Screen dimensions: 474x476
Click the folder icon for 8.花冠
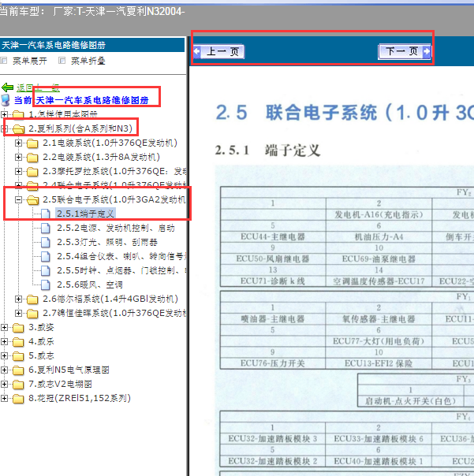pos(19,398)
